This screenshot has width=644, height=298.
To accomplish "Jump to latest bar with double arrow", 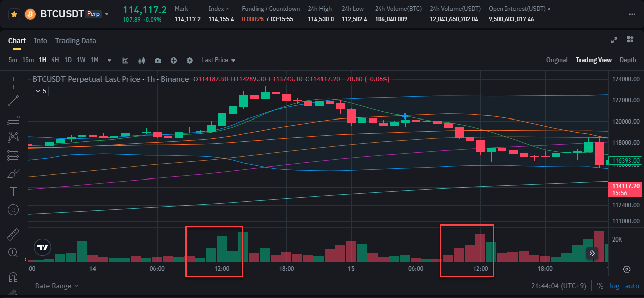I will 593,253.
